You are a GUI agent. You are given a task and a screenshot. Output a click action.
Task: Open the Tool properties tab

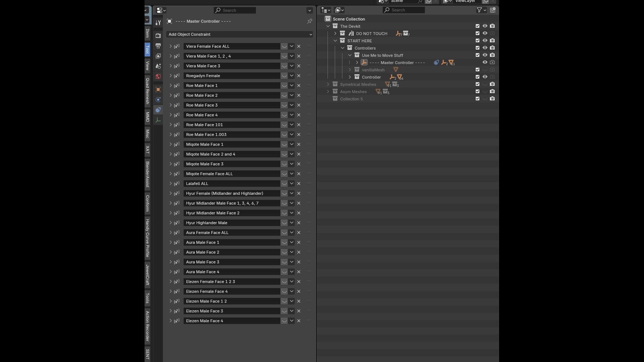coord(158,23)
